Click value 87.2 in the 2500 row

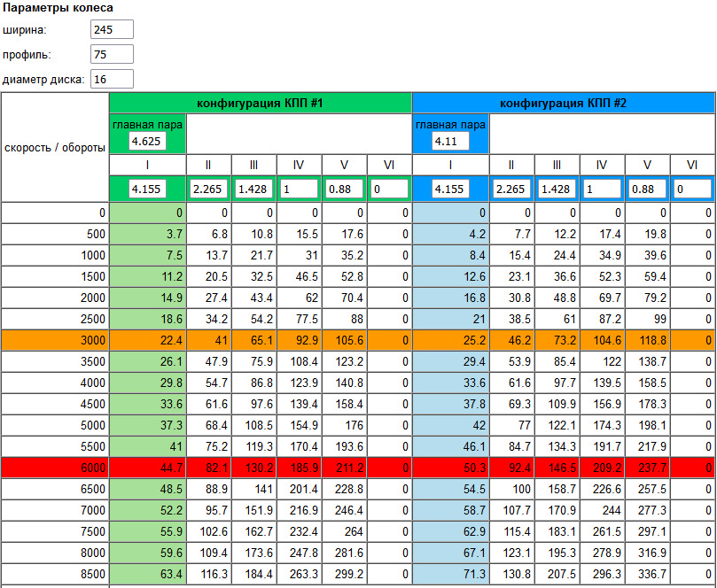coord(610,320)
